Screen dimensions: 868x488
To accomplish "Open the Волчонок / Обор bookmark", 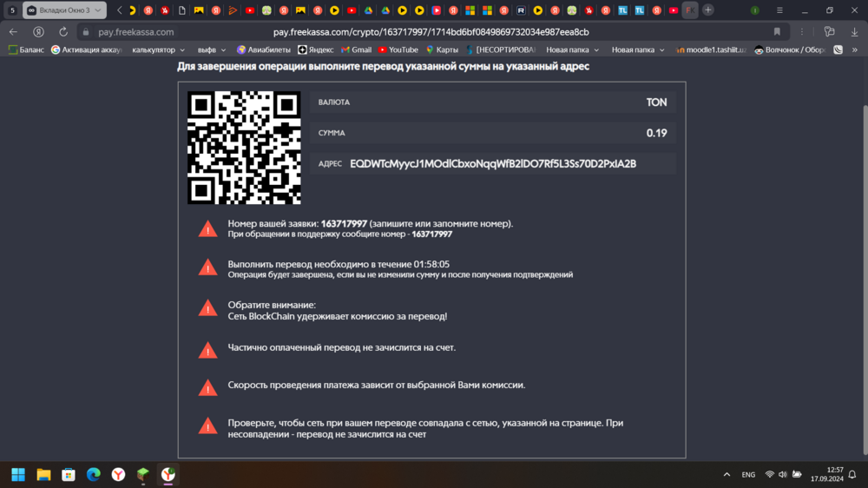I will pos(790,49).
